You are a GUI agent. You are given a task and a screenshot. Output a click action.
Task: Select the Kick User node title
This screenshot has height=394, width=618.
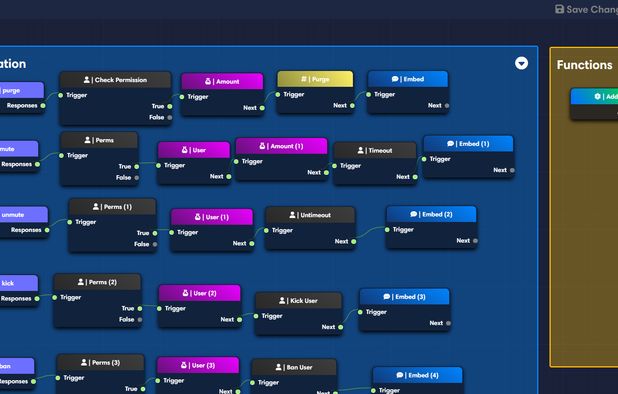click(304, 301)
